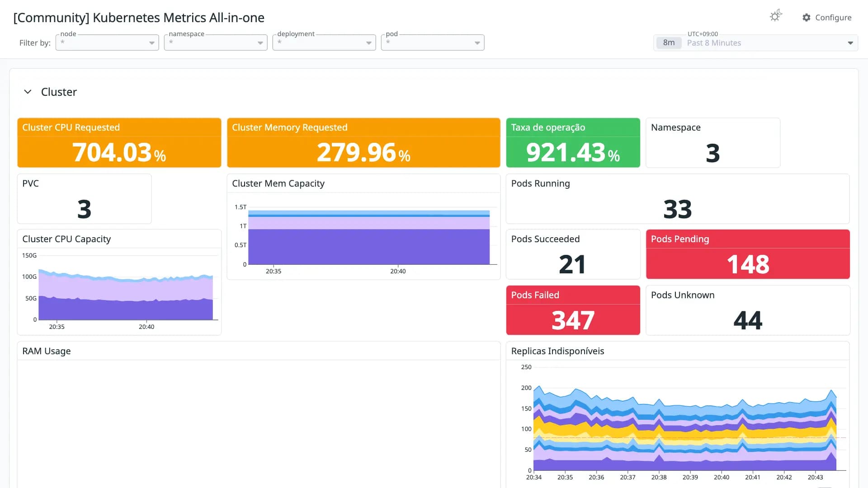Click the RAM Usage widget title
This screenshot has height=488, width=868.
47,351
